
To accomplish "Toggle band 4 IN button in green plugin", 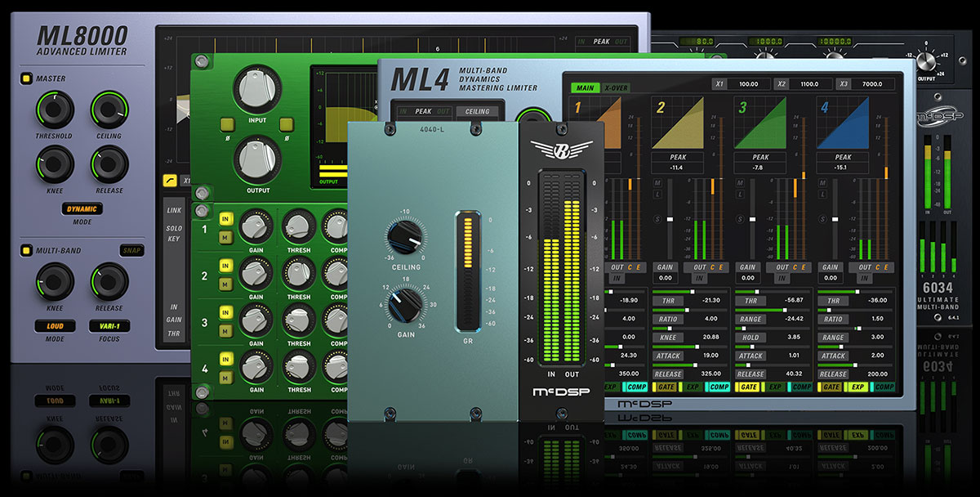I will (225, 360).
